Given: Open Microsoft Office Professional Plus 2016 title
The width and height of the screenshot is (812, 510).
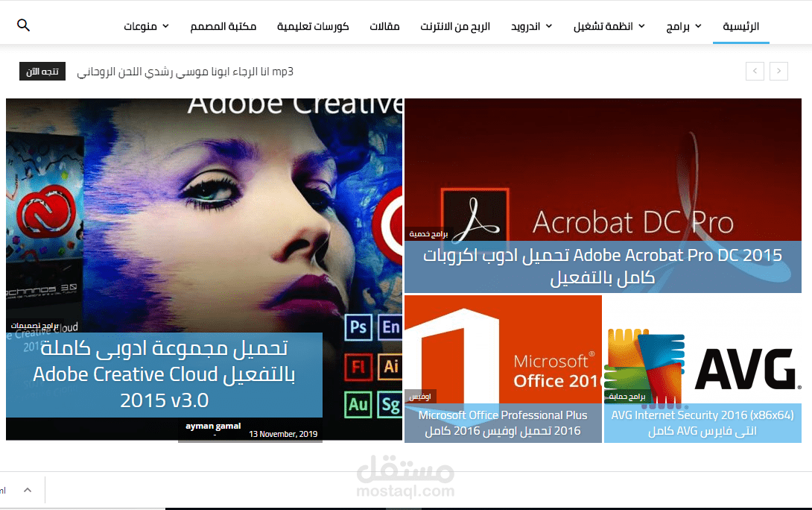Looking at the screenshot, I should (503, 423).
